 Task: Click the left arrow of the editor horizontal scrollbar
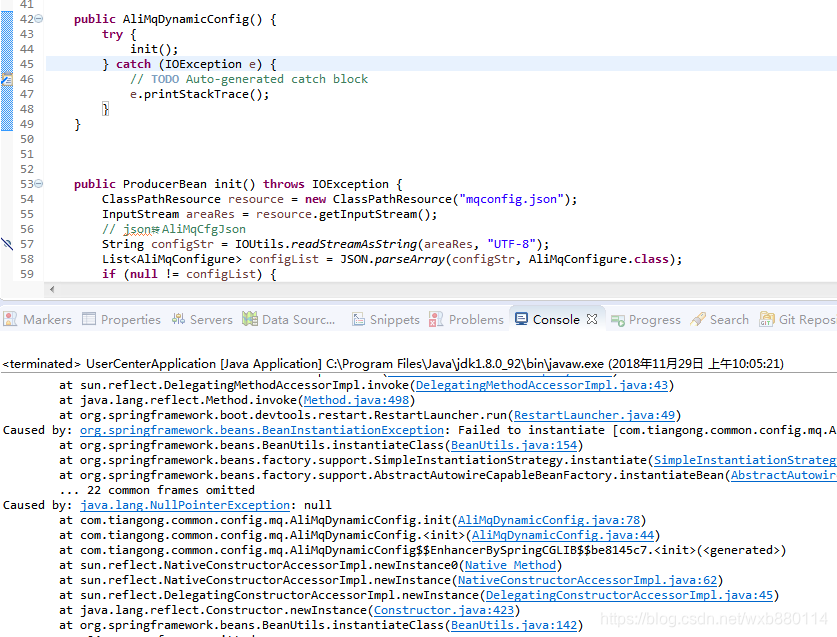[52, 289]
